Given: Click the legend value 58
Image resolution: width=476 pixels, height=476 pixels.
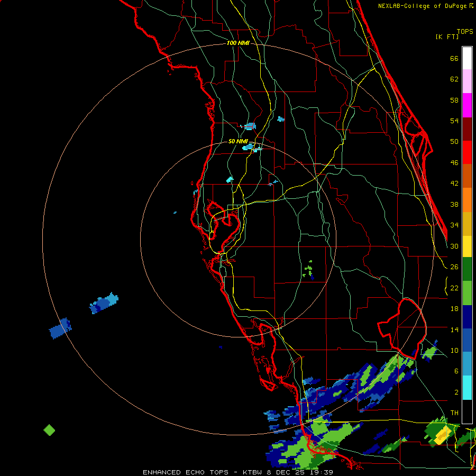Looking at the screenshot, I should (454, 100).
